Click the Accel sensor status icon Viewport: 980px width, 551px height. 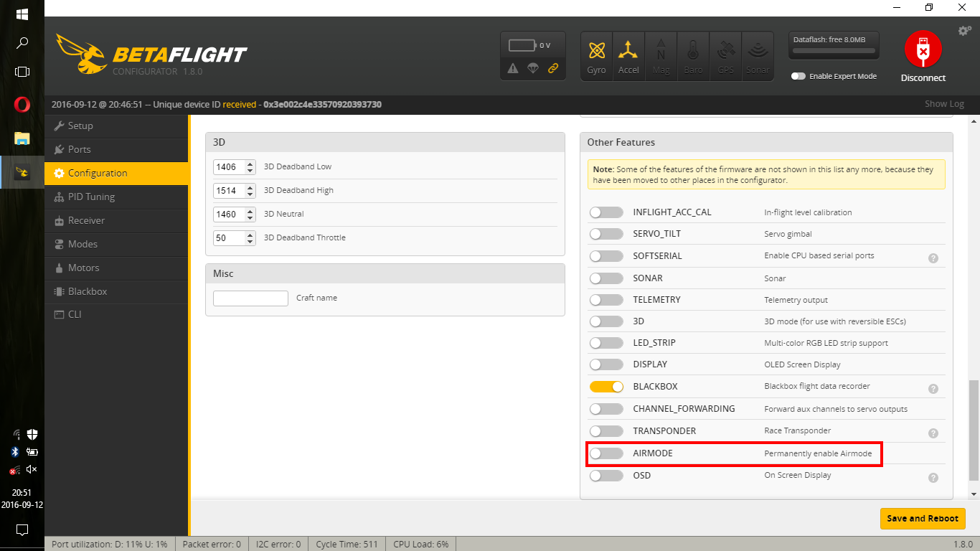pos(628,55)
